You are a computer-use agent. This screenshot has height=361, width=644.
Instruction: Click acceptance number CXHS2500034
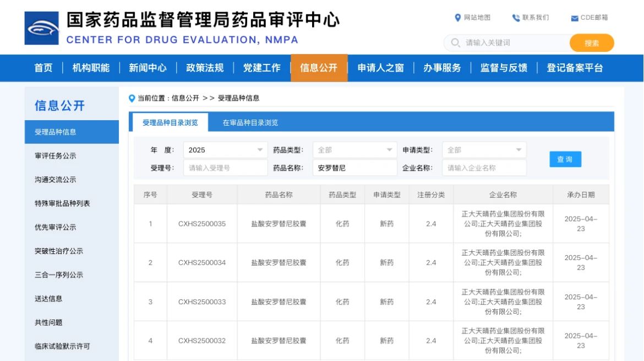(202, 262)
